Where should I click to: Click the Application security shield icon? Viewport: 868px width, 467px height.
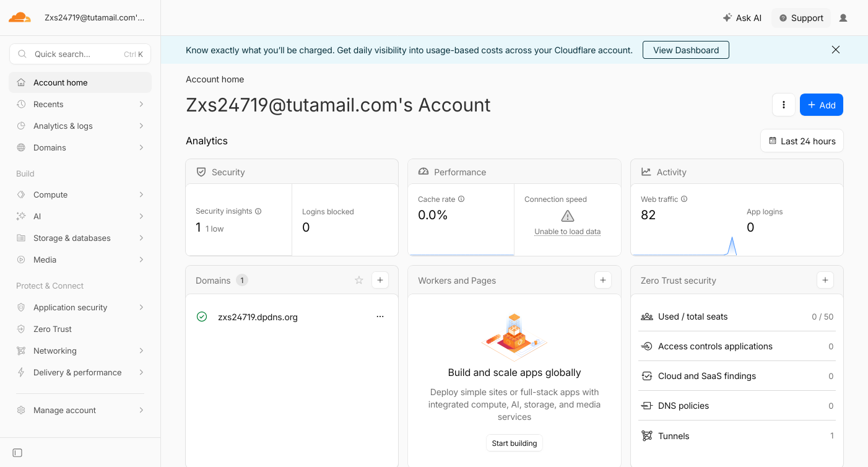click(x=21, y=307)
